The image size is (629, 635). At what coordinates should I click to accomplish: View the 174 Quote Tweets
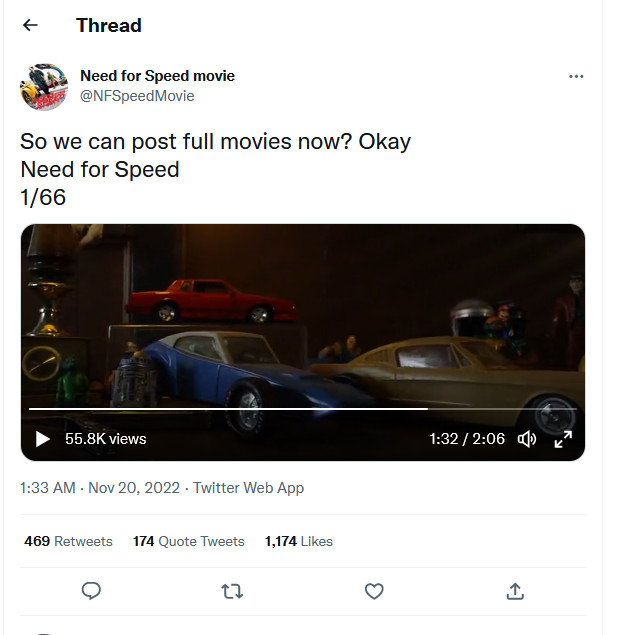click(x=188, y=541)
